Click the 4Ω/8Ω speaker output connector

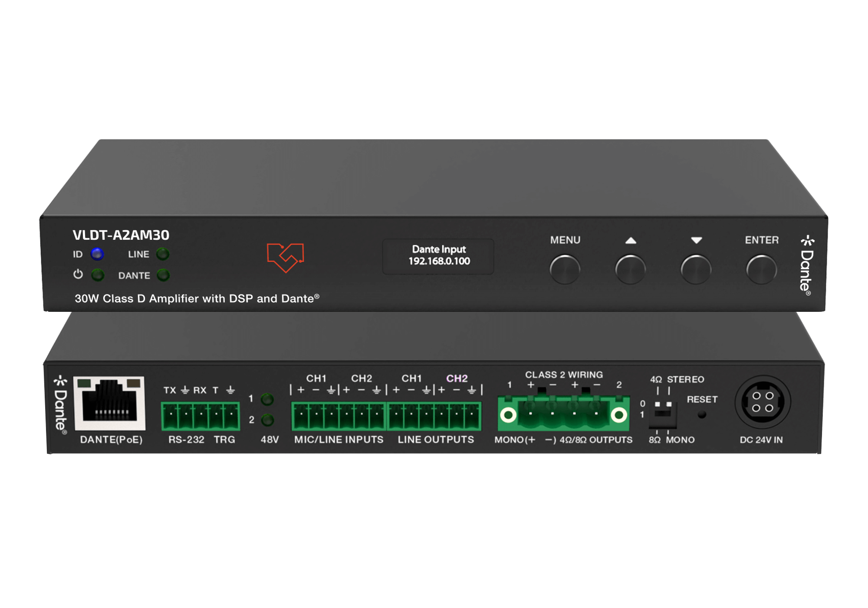(563, 414)
